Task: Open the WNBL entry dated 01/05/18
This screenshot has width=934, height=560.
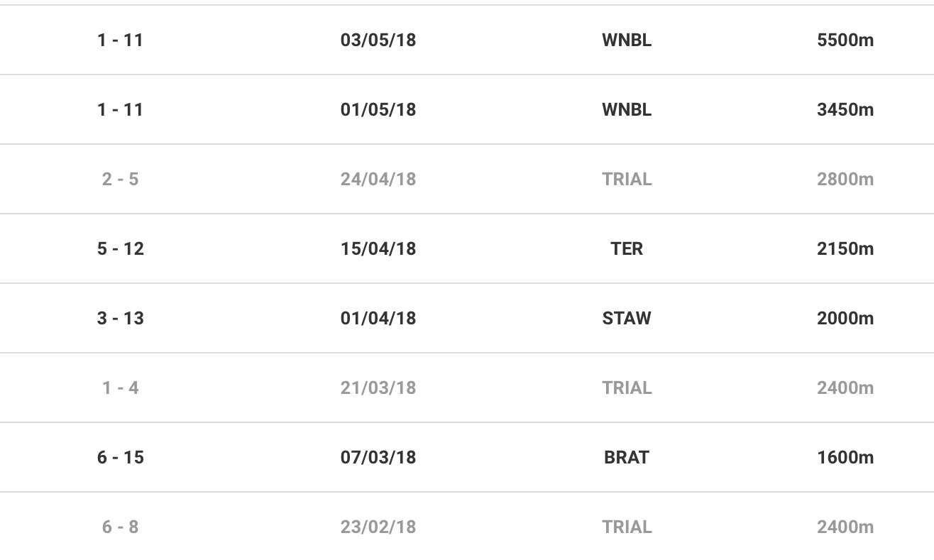Action: [x=626, y=110]
